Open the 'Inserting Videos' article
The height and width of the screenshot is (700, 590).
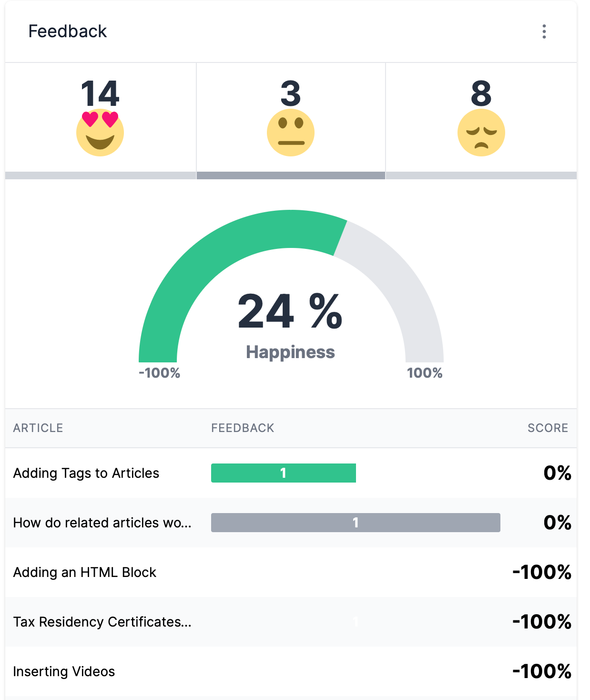coord(64,671)
